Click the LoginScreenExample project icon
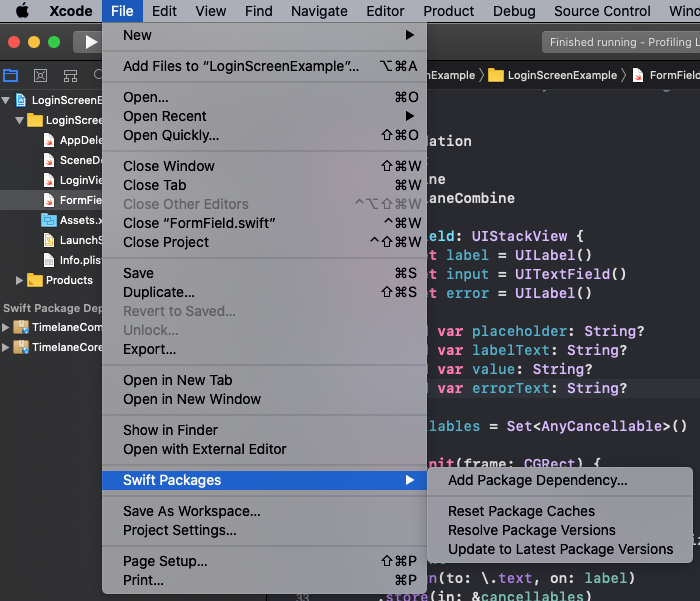700x601 pixels. click(21, 100)
